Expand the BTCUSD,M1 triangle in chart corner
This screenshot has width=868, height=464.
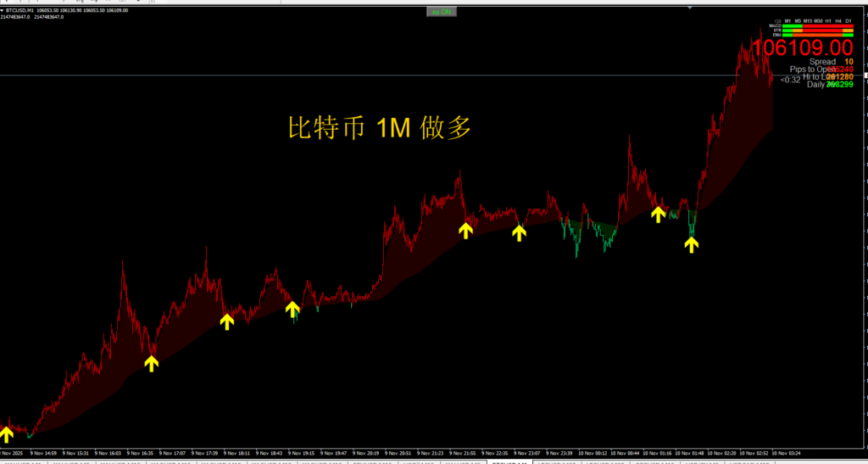(x=3, y=10)
